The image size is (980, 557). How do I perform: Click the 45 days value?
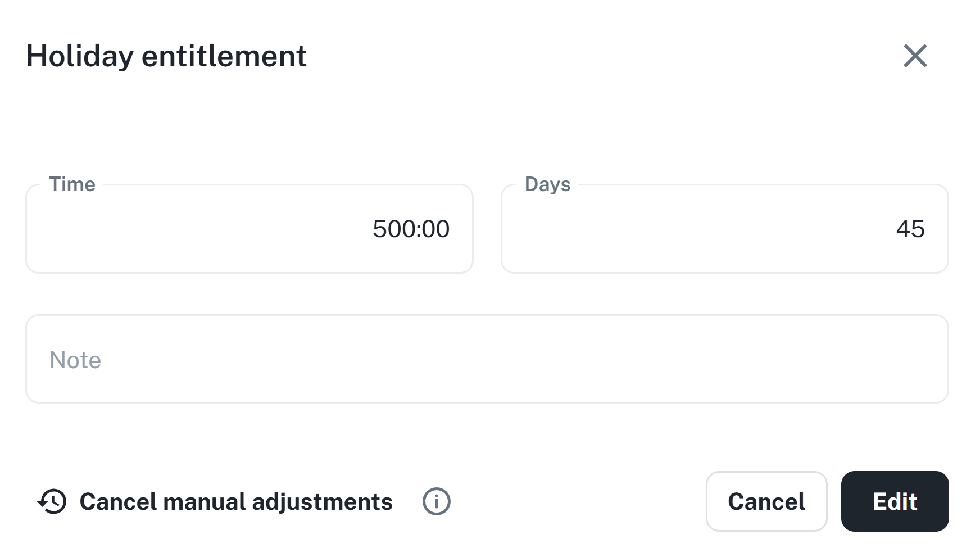[910, 229]
